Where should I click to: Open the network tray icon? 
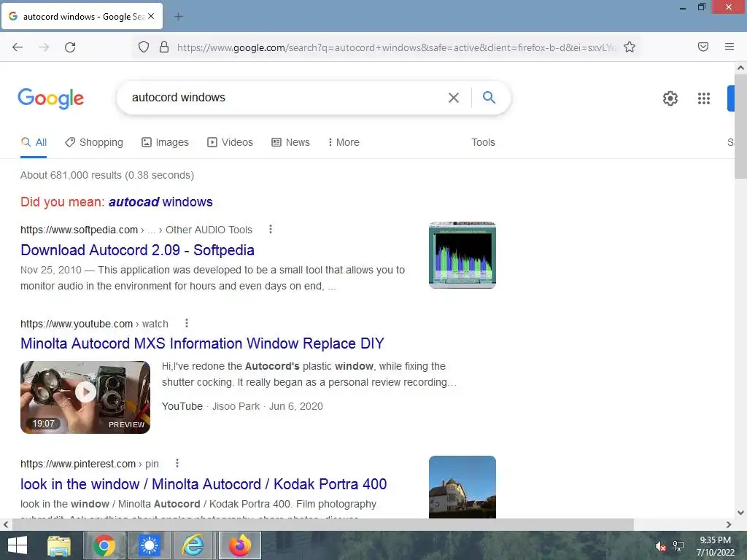[x=678, y=546]
